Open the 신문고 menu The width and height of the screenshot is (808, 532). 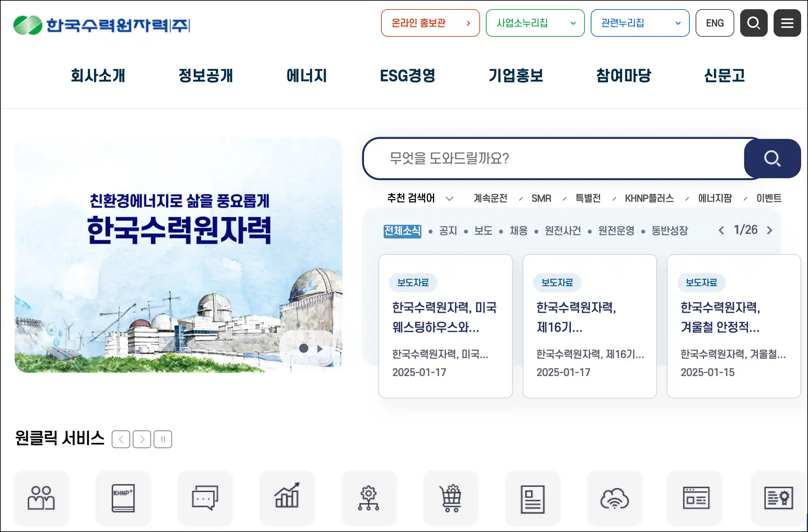(725, 75)
